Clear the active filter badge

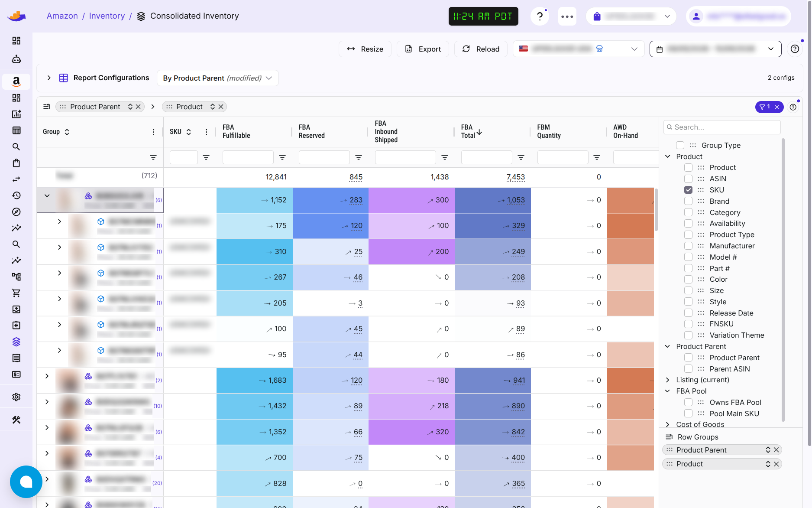tap(777, 107)
